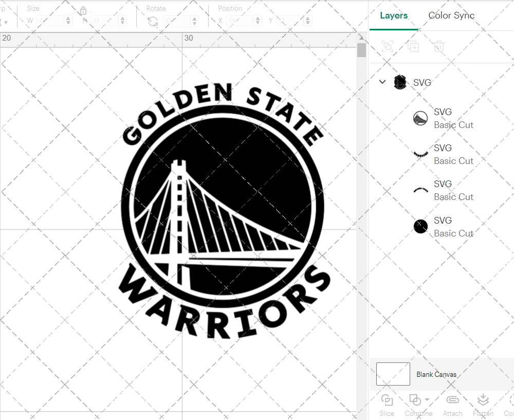Click the Rotate angle input field
Image resolution: width=514 pixels, height=420 pixels.
point(177,21)
